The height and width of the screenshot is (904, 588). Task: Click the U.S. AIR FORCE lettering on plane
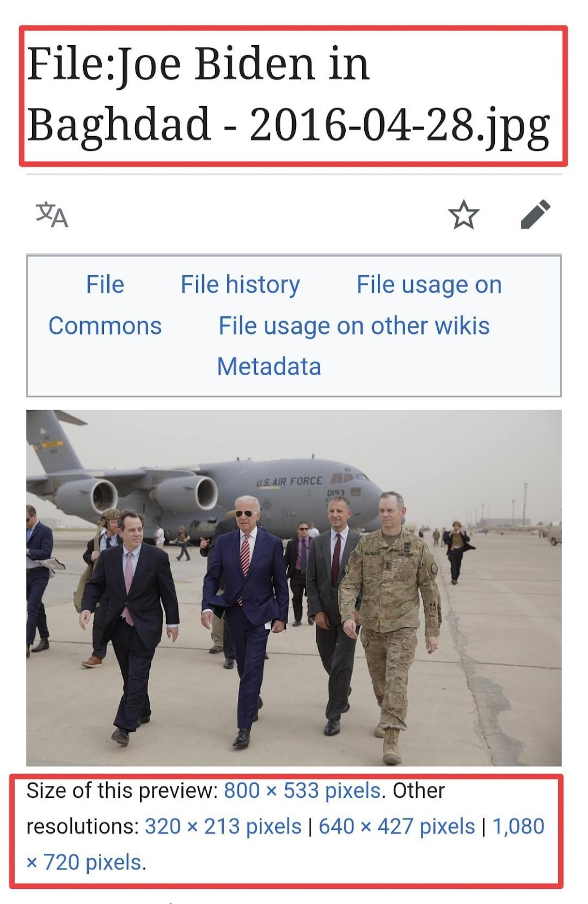[289, 481]
